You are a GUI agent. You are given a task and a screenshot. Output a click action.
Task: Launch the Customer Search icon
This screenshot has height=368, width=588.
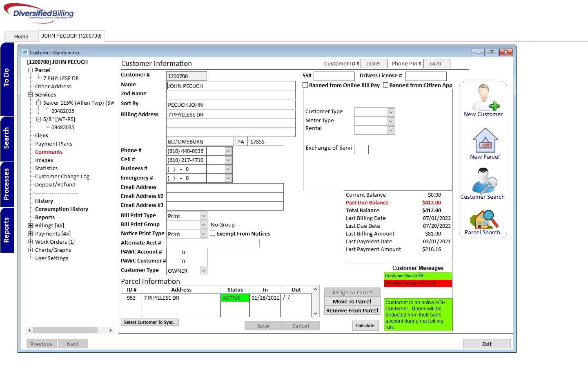(483, 181)
